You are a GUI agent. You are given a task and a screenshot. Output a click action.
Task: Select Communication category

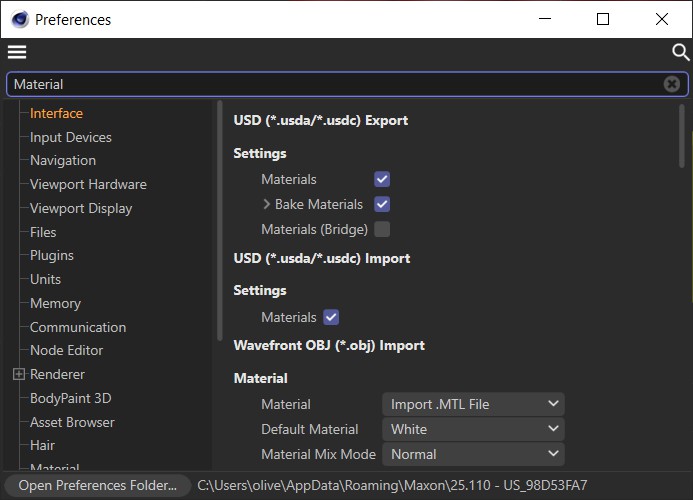pos(78,327)
